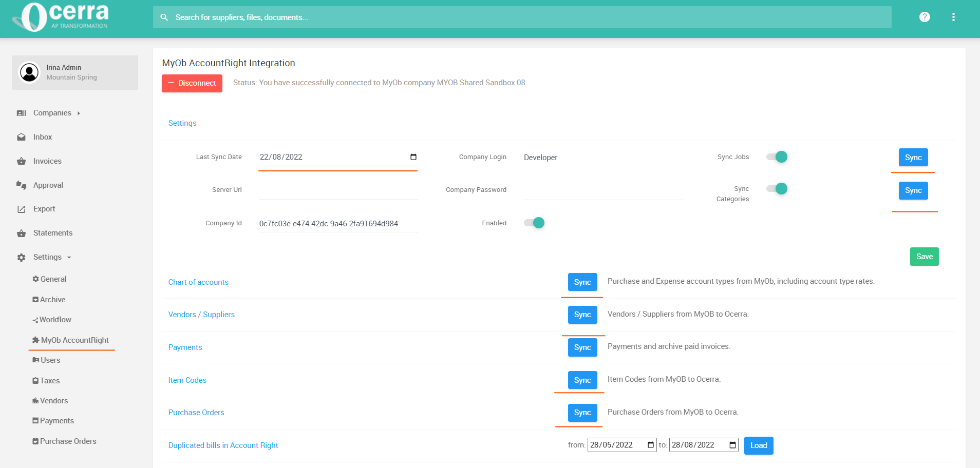Screen dimensions: 980x468
Task: Open the Settings section link
Action: [x=182, y=123]
